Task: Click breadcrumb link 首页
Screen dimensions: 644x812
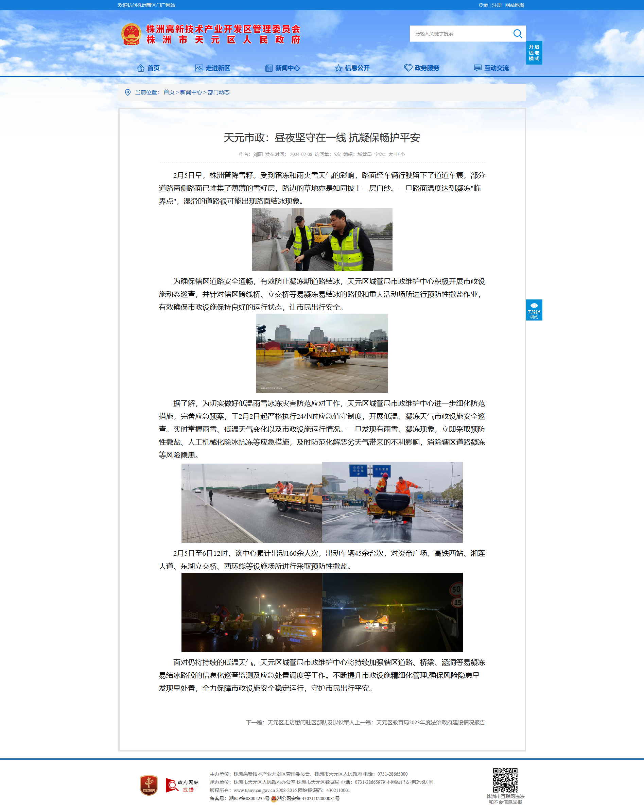Action: click(169, 93)
